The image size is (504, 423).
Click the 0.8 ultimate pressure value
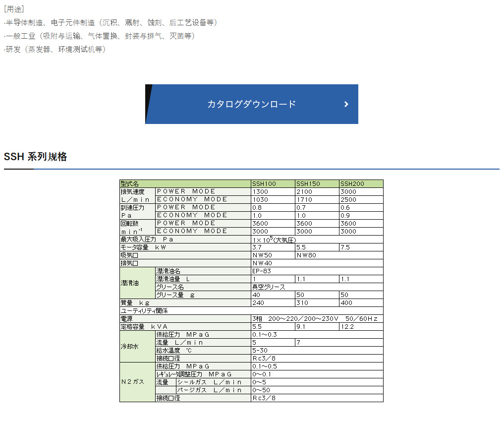pos(273,207)
